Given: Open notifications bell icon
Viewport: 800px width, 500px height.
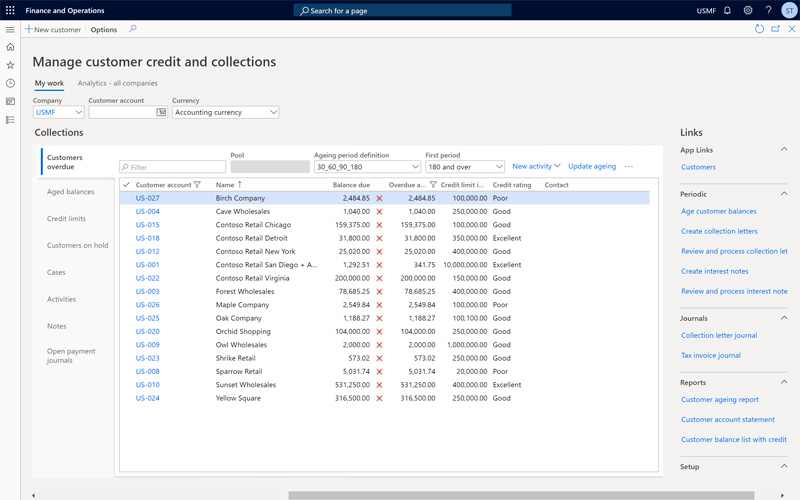Looking at the screenshot, I should coord(728,10).
